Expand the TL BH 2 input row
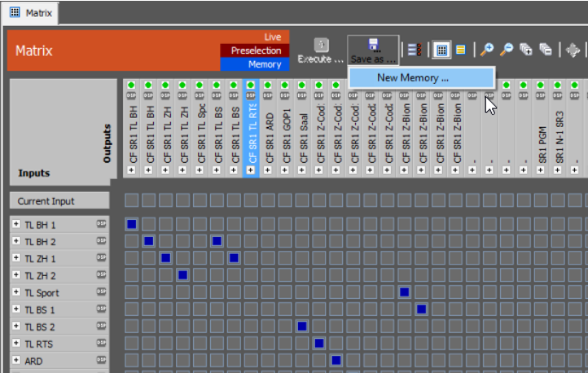 (x=16, y=241)
